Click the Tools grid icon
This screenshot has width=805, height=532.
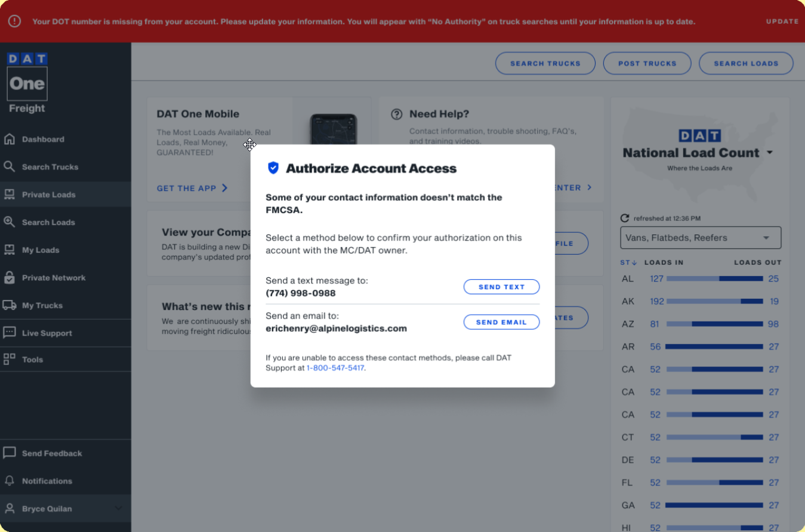click(x=9, y=359)
